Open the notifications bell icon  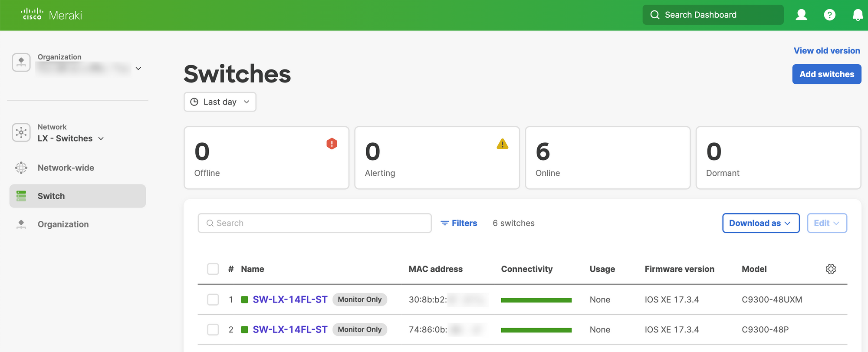tap(858, 15)
